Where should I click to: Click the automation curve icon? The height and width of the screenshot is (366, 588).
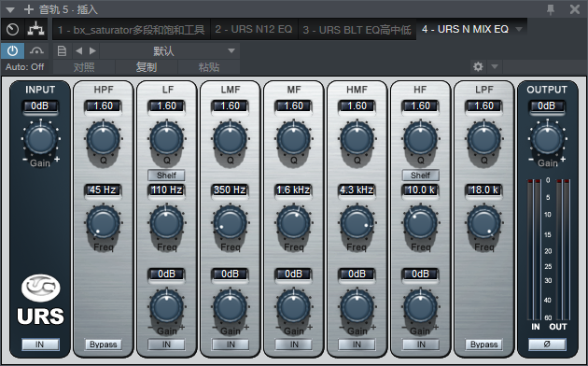point(36,50)
